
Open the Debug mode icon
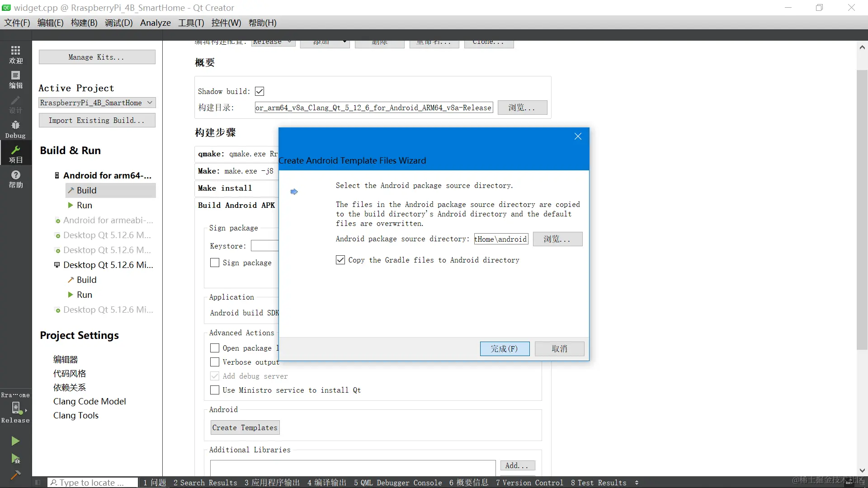point(15,129)
